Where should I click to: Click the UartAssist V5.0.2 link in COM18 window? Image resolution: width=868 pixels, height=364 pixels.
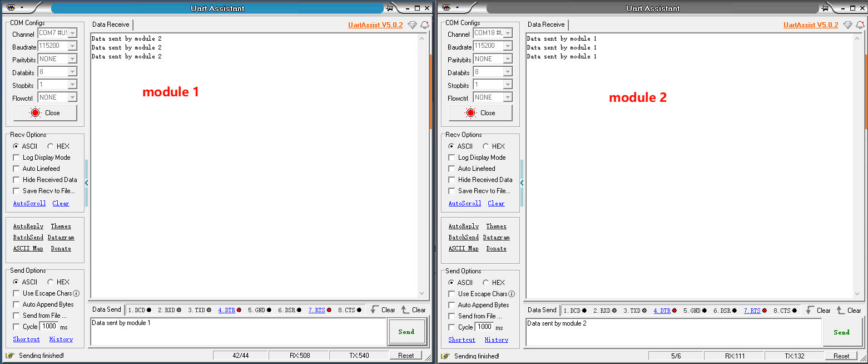click(x=811, y=25)
